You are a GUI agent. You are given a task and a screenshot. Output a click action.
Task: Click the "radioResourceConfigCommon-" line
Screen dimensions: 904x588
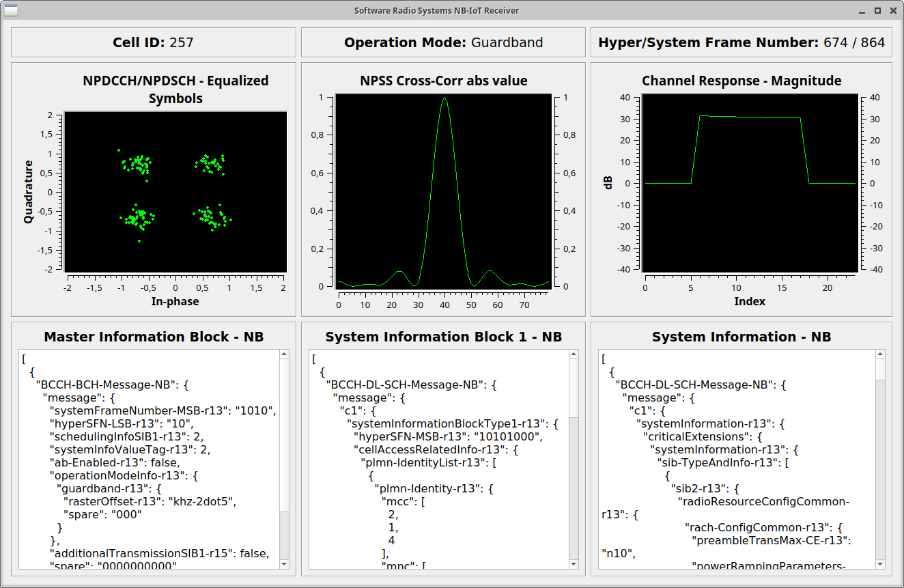[763, 501]
